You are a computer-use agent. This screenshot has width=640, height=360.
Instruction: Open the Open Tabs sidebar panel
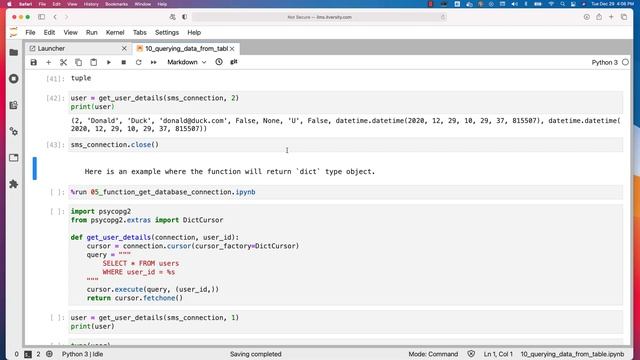[13, 158]
